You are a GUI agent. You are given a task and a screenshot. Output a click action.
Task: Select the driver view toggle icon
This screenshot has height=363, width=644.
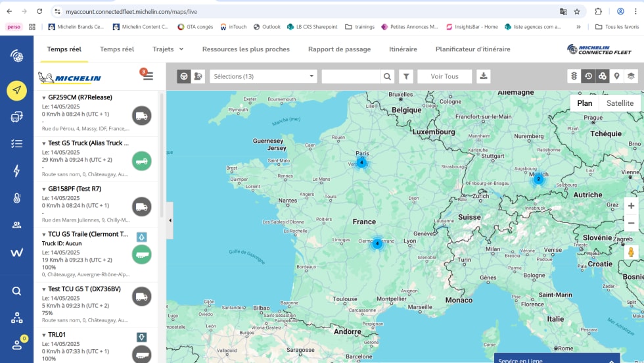[x=198, y=76]
